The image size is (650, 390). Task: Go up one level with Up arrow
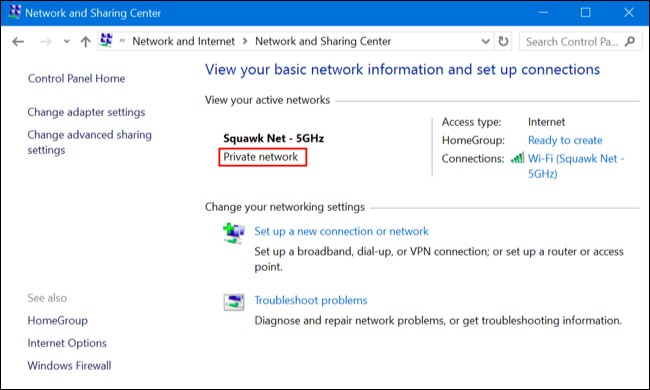point(85,41)
